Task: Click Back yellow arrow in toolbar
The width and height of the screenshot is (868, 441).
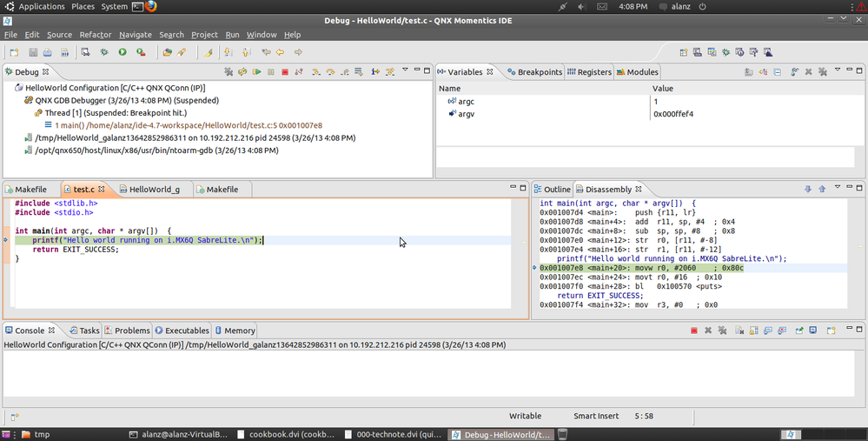Action: [x=280, y=52]
